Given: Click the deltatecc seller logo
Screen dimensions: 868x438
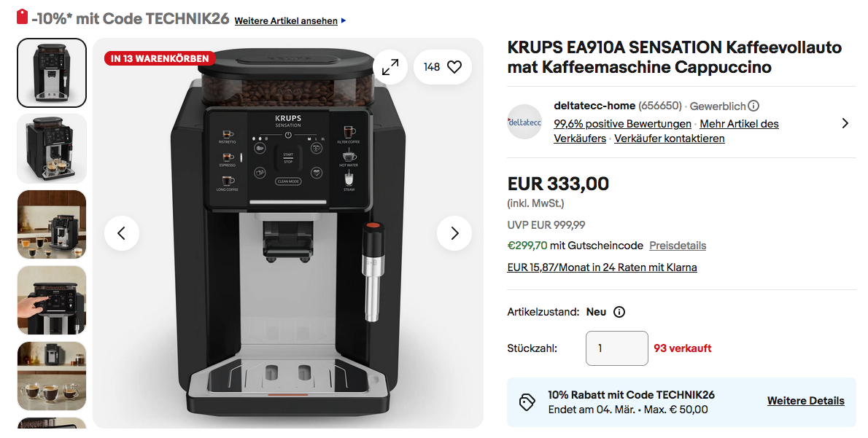Looking at the screenshot, I should (x=524, y=122).
